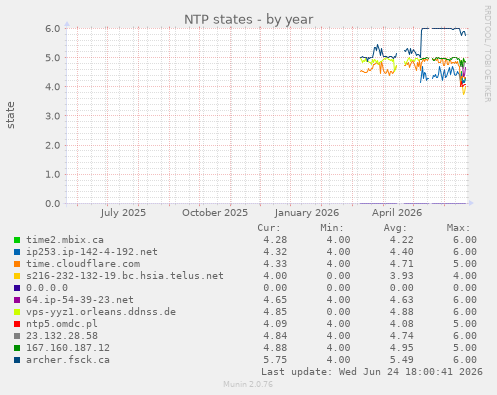The height and width of the screenshot is (395, 497).
Task: Click the 6.0 y-axis tick value
Action: 53,28
